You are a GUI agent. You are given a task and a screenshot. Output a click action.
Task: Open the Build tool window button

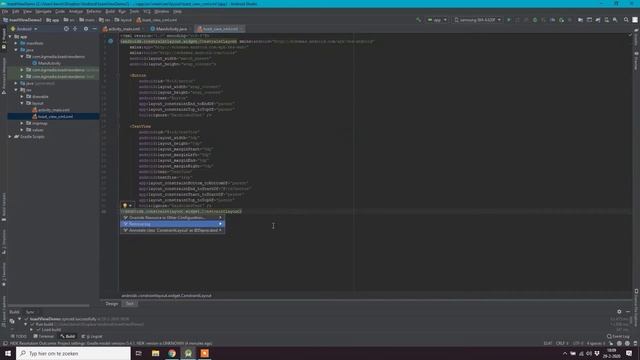[68, 337]
